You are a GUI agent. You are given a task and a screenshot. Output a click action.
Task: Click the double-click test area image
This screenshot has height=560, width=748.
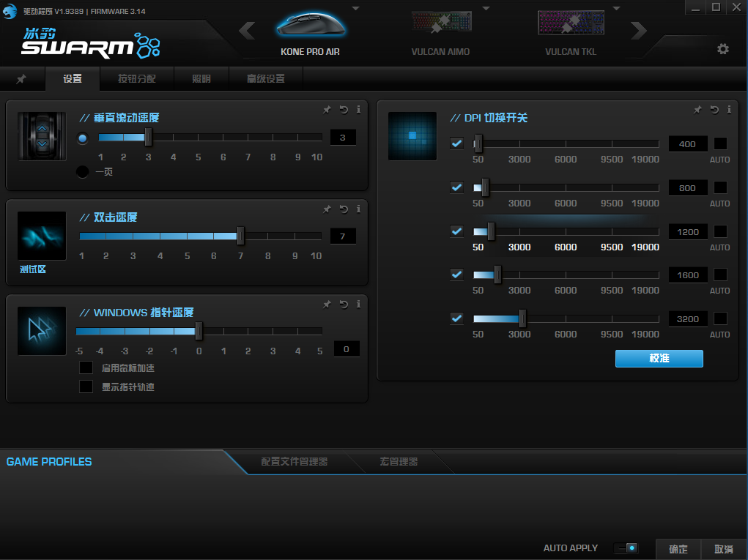pos(42,236)
